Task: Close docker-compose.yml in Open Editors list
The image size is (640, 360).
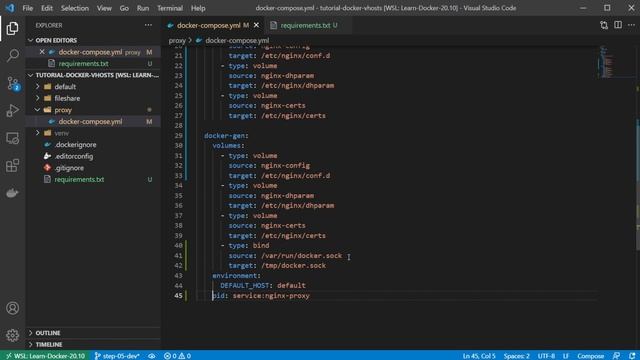Action: tap(42, 52)
